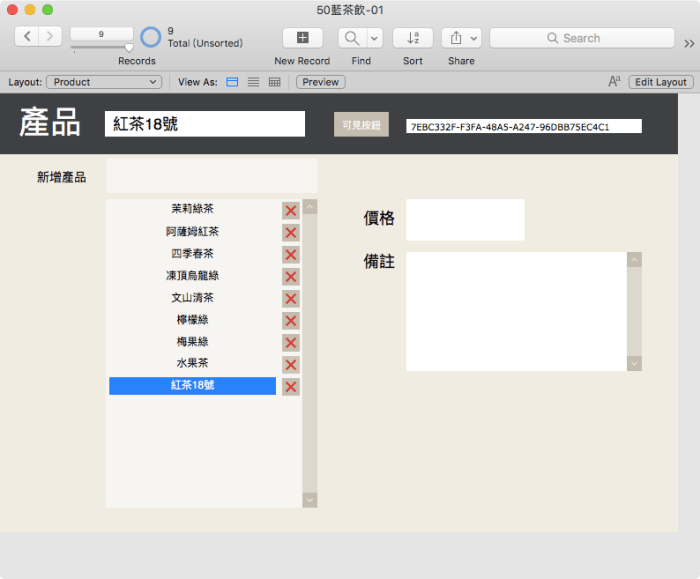The image size is (700, 579).
Task: Click the text formatting Aa icon
Action: 614,82
